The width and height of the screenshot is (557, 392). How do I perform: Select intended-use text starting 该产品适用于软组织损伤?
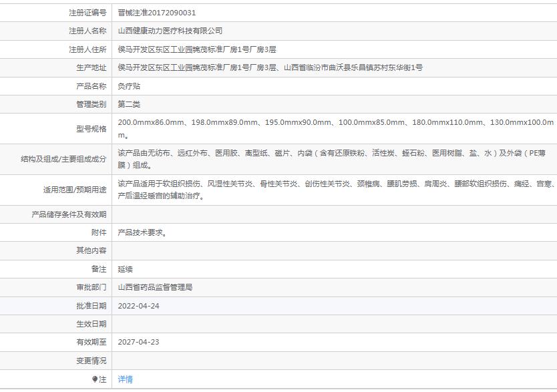[336, 190]
